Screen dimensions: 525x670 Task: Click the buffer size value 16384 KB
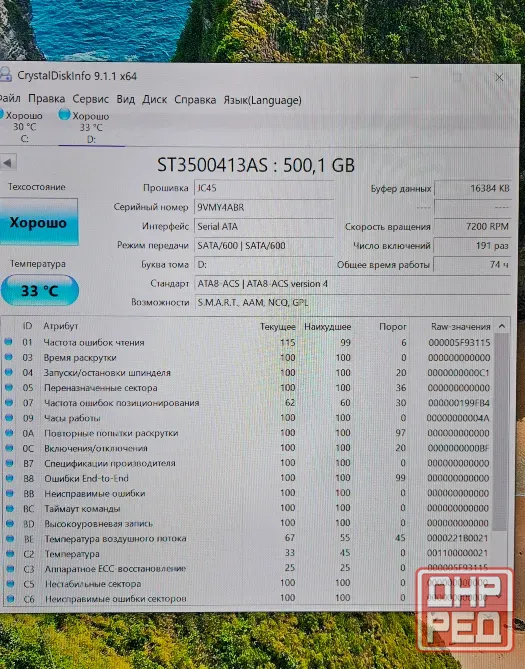472,188
